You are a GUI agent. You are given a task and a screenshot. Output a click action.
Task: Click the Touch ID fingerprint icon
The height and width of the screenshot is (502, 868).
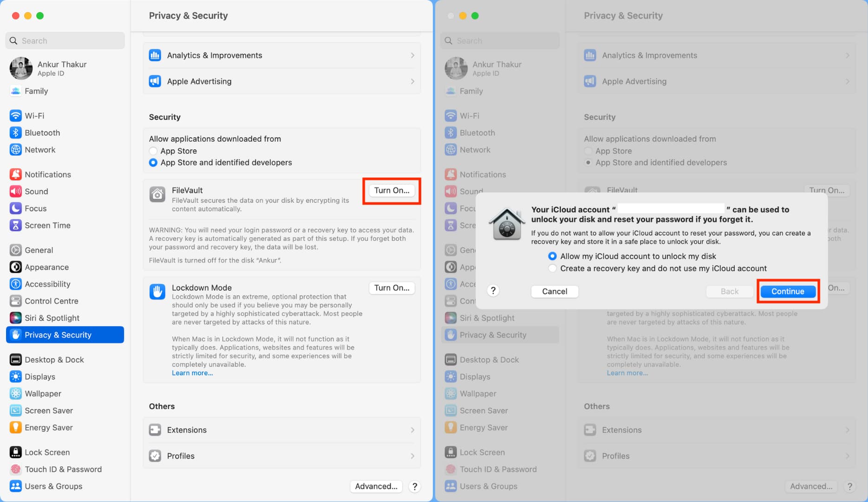pyautogui.click(x=15, y=469)
